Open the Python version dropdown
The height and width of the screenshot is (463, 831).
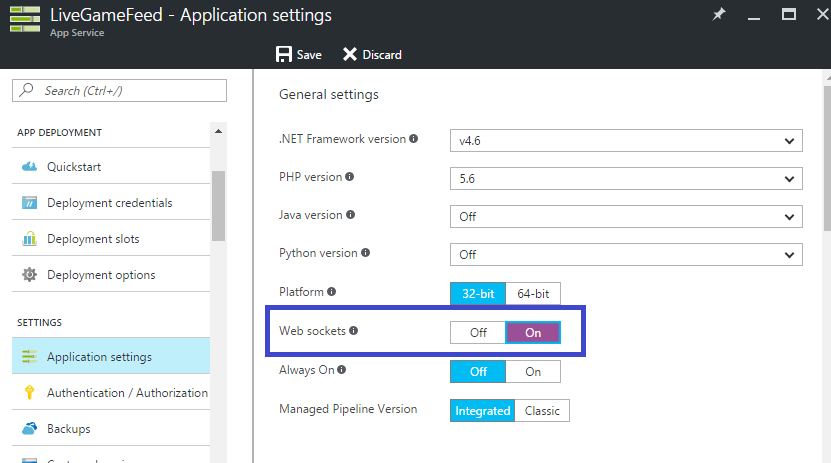(626, 254)
